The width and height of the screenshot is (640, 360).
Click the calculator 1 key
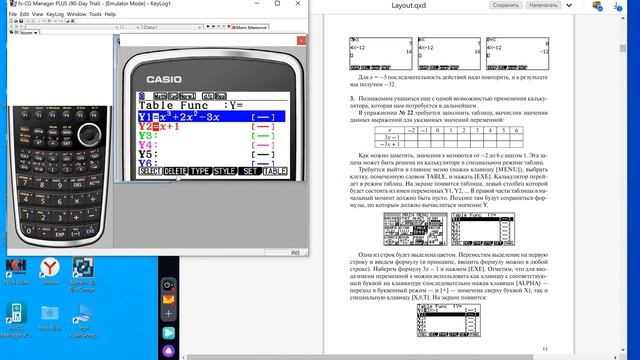coord(27,215)
